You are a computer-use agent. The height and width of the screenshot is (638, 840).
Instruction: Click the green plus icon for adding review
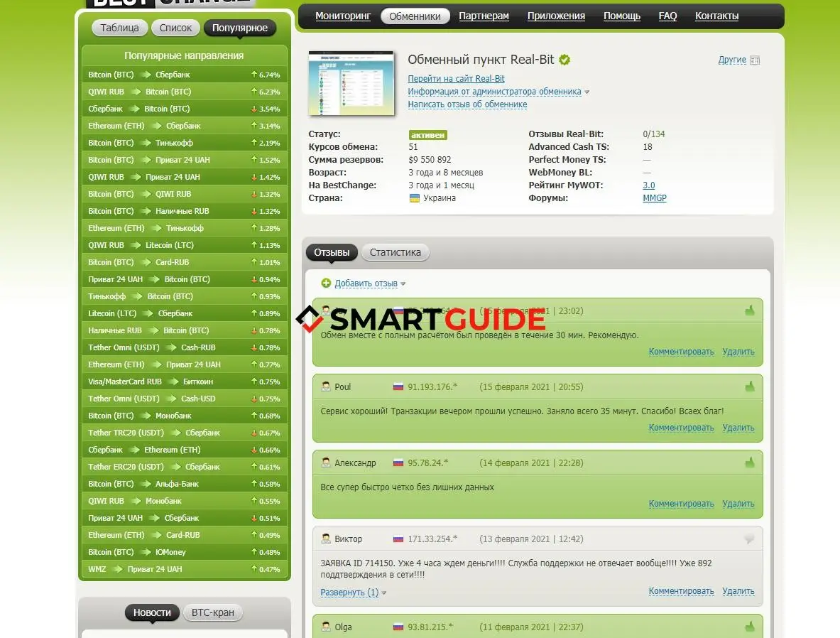[x=326, y=283]
